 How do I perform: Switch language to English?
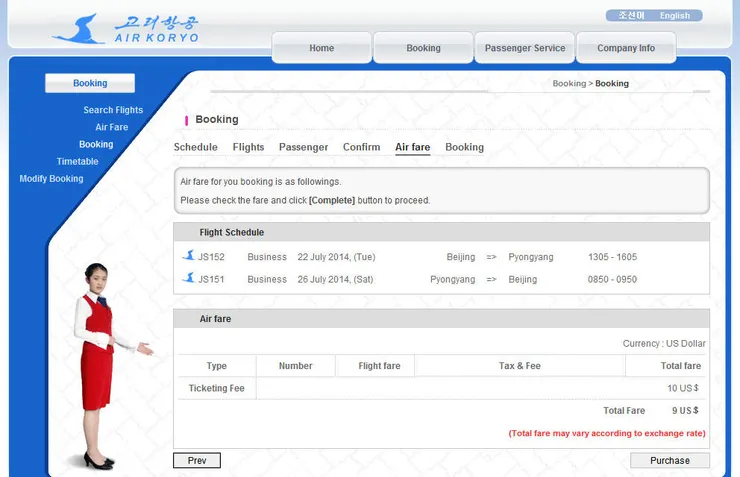(x=674, y=16)
